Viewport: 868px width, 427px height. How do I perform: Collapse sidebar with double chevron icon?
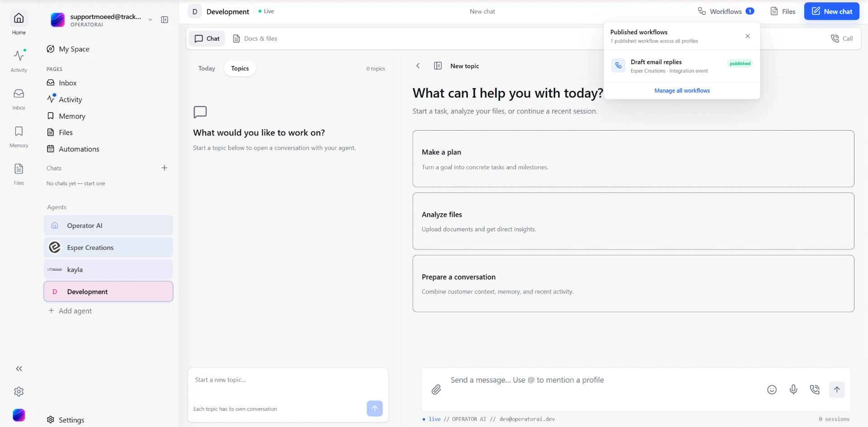tap(19, 369)
